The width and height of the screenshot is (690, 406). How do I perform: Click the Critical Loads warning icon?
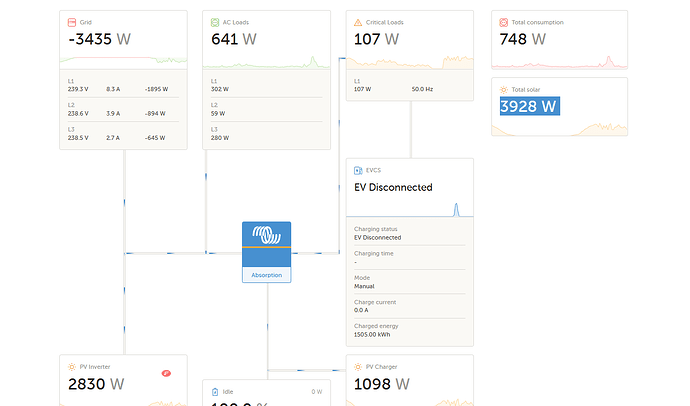point(358,22)
